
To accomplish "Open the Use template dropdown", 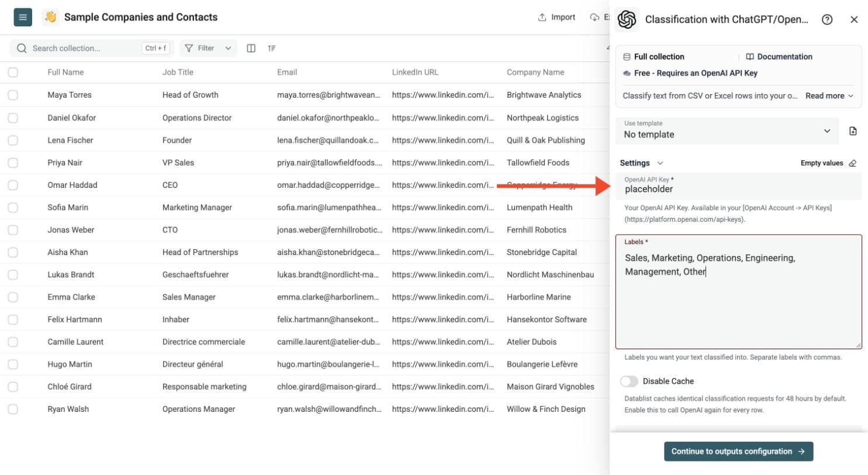I will (x=727, y=131).
